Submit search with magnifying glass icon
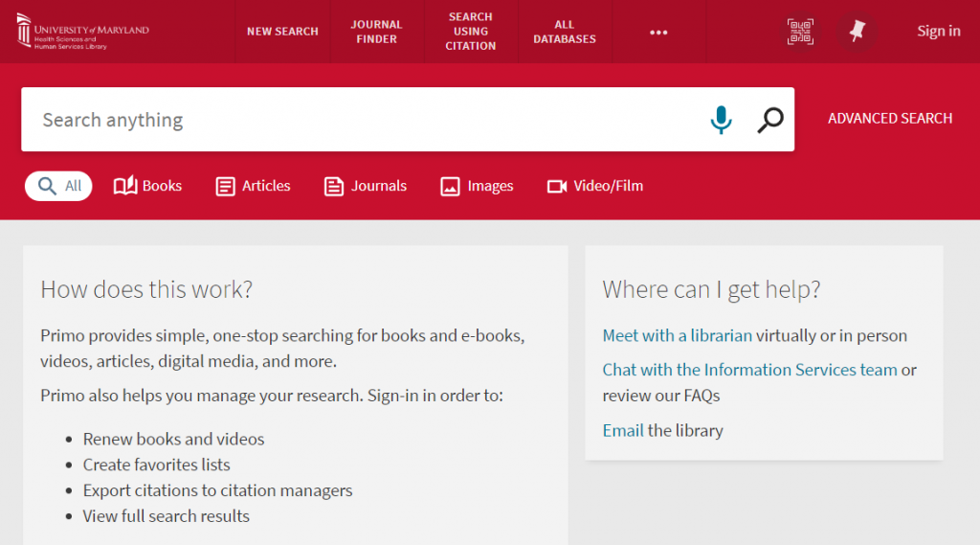 [770, 120]
